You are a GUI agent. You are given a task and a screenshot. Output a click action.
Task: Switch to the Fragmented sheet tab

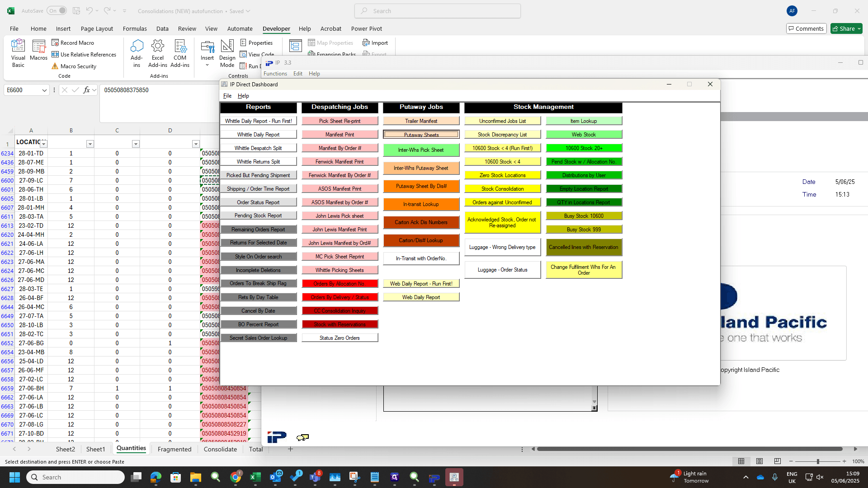point(175,449)
